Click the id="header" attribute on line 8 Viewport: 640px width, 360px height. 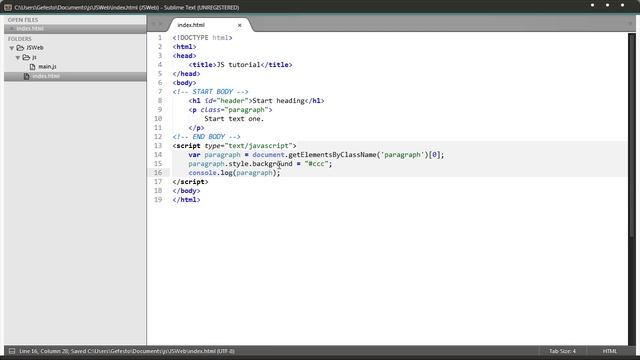(x=227, y=100)
